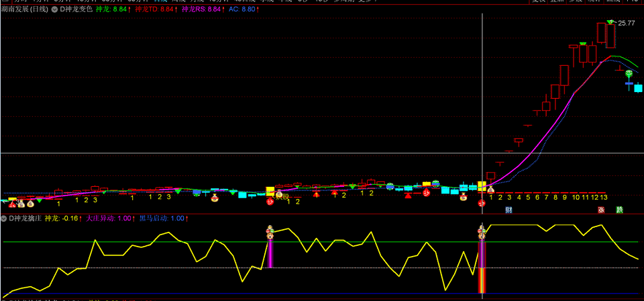Expand the D神龙擒庄 indicator dropdown arrow
644x301 pixels.
(x=3, y=218)
